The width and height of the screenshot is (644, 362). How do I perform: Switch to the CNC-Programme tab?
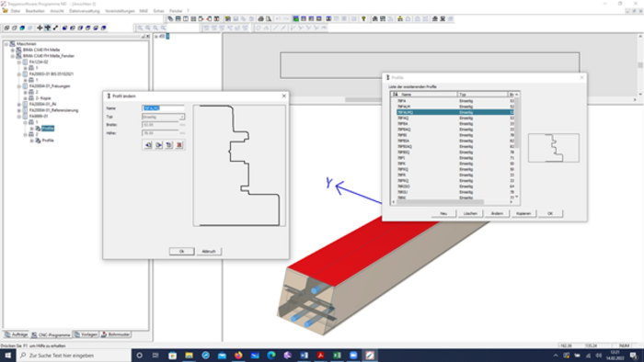coord(51,335)
